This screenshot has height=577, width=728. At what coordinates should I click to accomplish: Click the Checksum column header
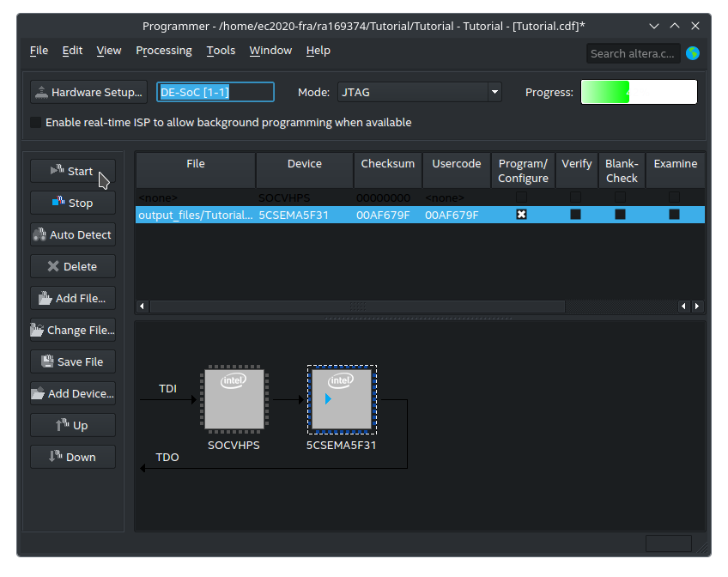click(388, 170)
